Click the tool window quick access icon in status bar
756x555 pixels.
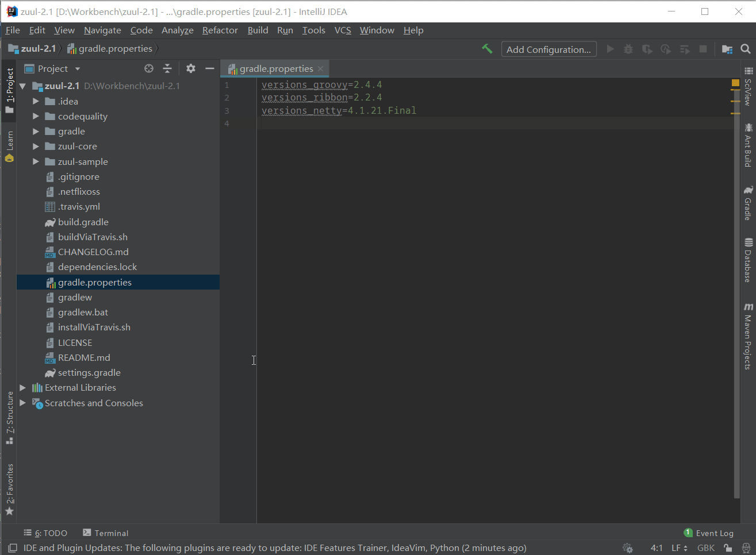[12, 548]
